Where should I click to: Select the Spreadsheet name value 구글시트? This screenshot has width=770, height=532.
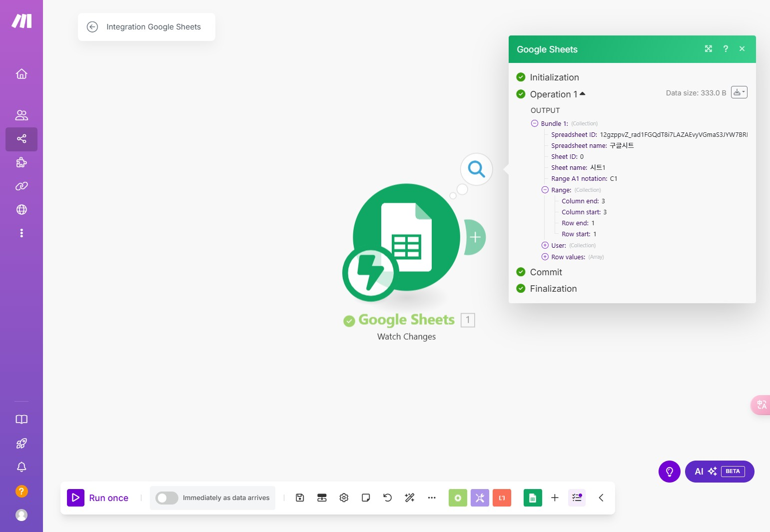coord(622,146)
